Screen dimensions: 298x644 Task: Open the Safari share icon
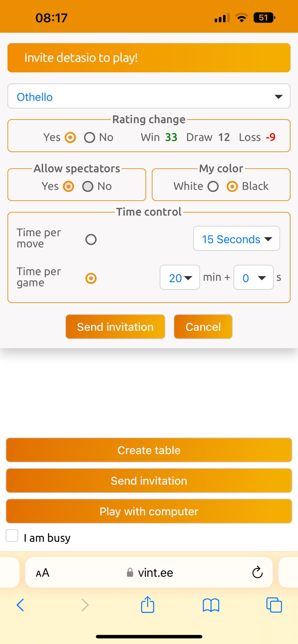[x=148, y=604]
